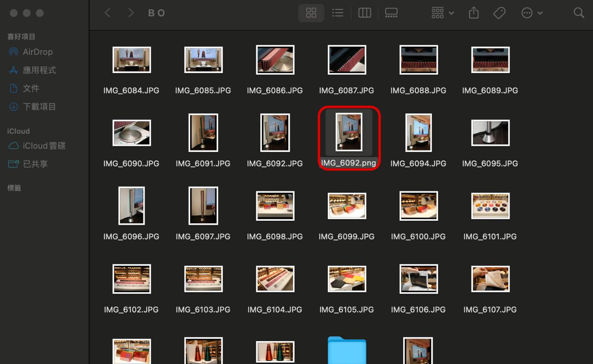Viewport: 593px width, 364px height.
Task: Click the IMG_6095.JPG file name
Action: [490, 163]
